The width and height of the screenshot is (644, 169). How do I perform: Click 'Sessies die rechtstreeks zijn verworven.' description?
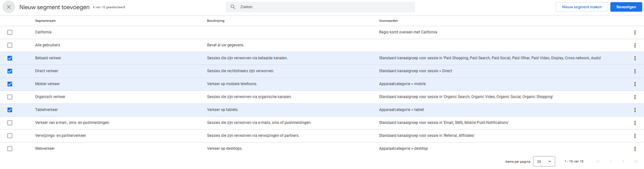click(241, 71)
